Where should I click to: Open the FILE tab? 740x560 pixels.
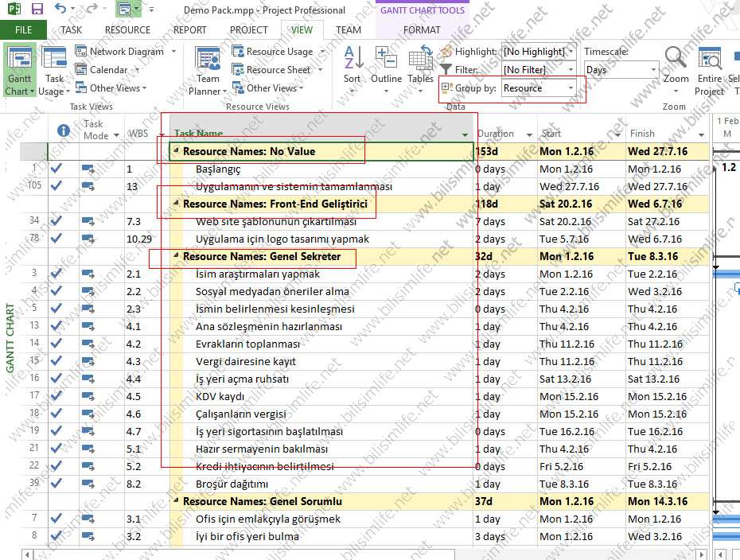tap(23, 29)
